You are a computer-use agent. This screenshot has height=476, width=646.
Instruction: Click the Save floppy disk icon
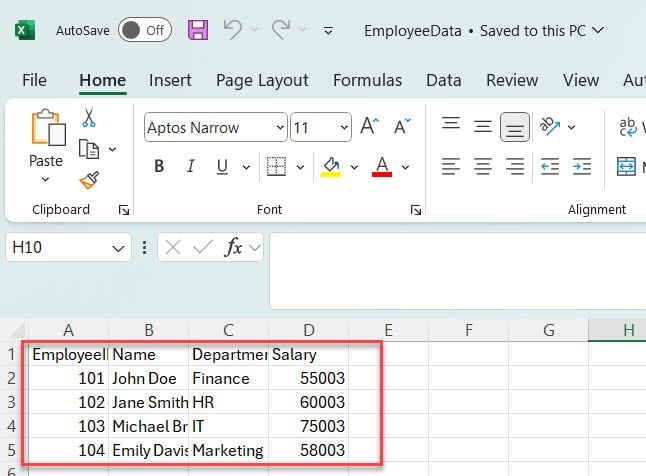point(198,30)
